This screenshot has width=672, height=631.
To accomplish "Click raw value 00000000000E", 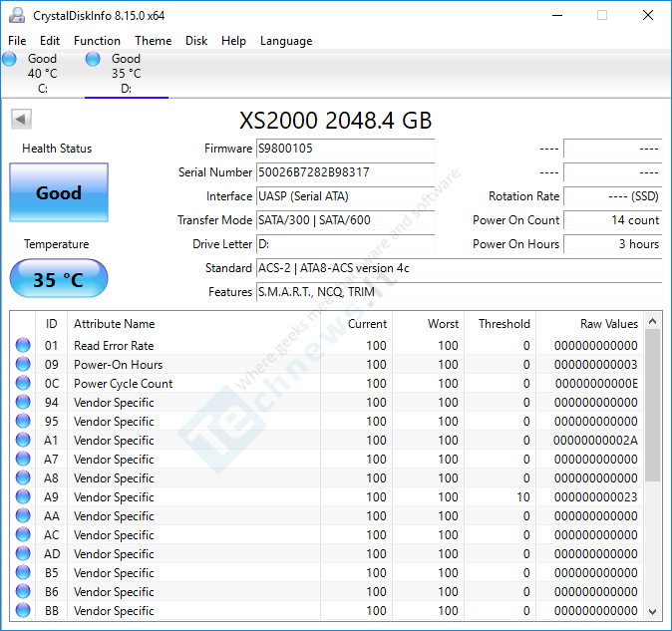I will [596, 383].
